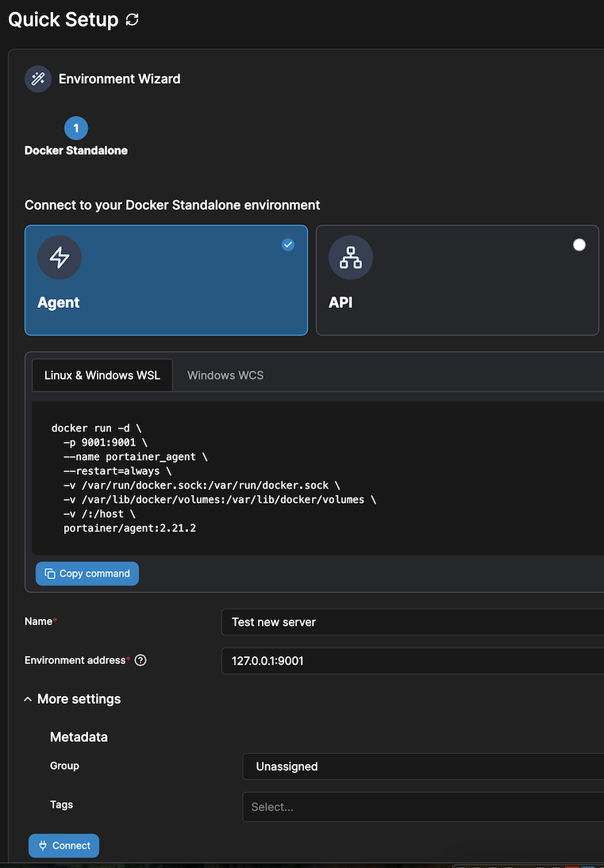Click the lightning bolt icon on the Agent card
The height and width of the screenshot is (868, 604).
(59, 257)
